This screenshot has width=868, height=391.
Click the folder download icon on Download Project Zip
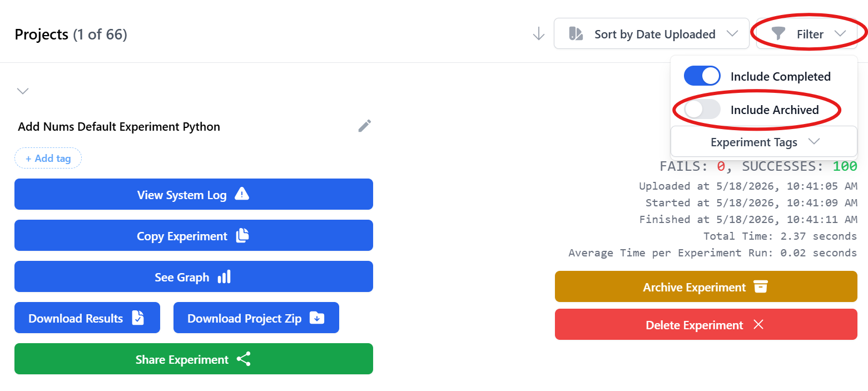coord(317,318)
